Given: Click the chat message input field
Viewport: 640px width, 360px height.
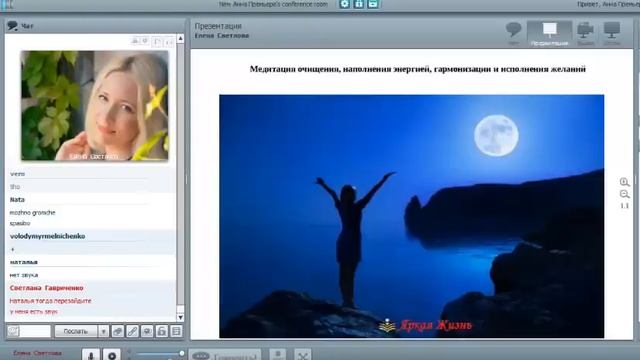Looking at the screenshot, I should (35, 331).
